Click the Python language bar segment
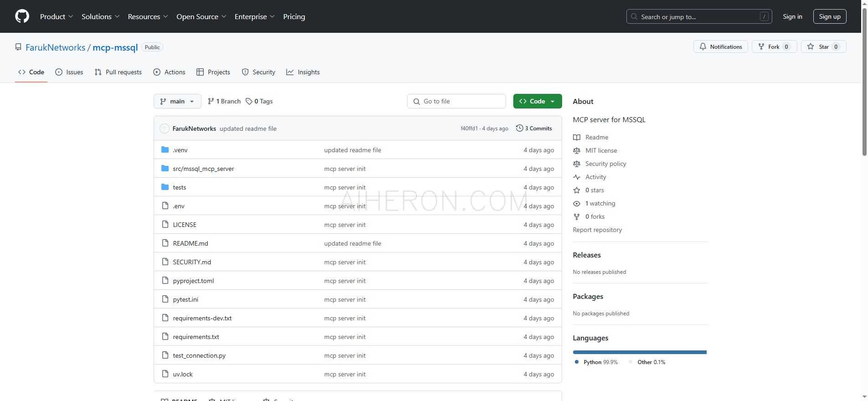 [x=640, y=352]
